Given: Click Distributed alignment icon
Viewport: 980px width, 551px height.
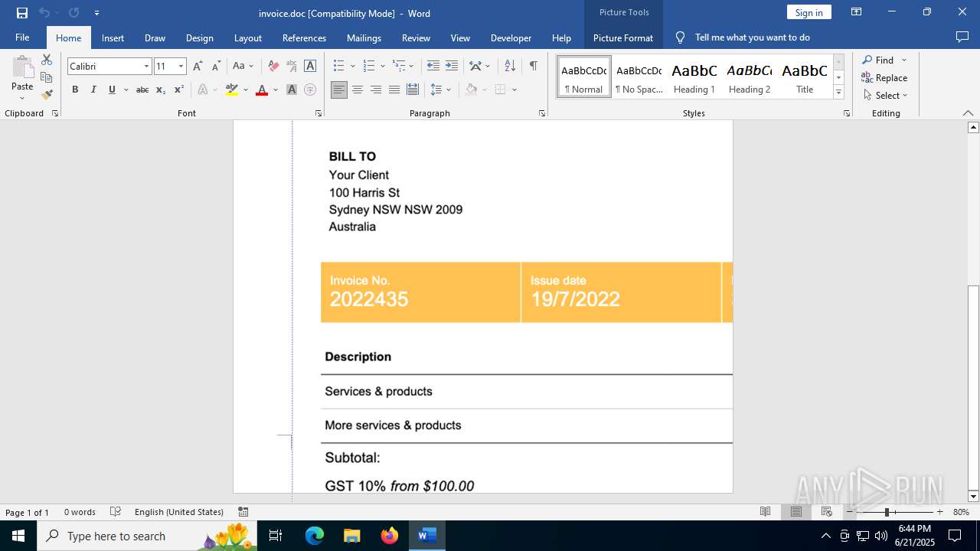Looking at the screenshot, I should [x=413, y=90].
